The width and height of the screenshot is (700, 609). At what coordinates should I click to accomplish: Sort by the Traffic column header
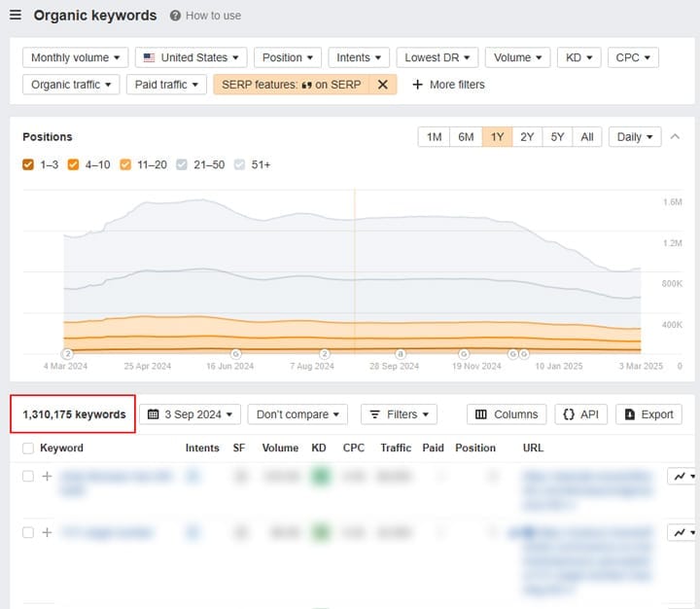tap(396, 448)
